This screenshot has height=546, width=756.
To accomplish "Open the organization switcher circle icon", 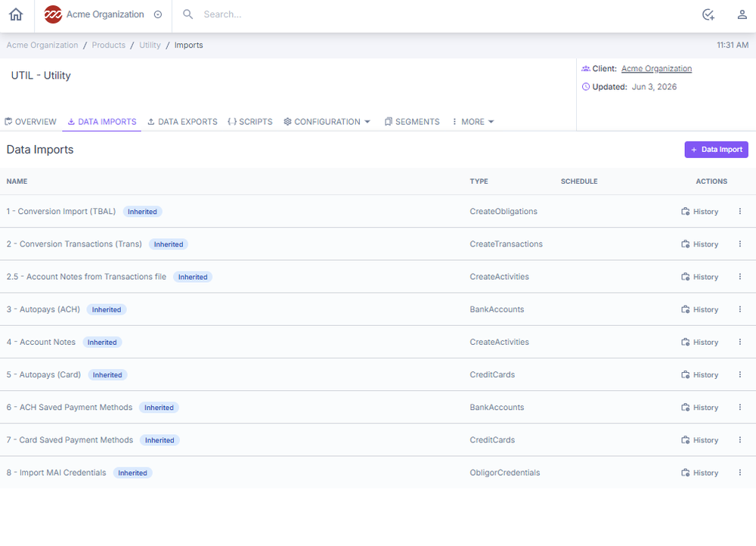I will 158,14.
